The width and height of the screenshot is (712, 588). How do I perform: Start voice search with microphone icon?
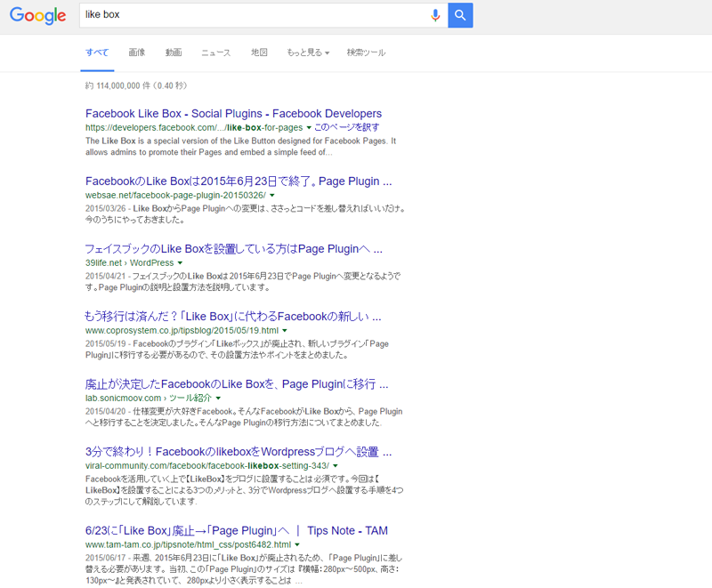pos(435,15)
